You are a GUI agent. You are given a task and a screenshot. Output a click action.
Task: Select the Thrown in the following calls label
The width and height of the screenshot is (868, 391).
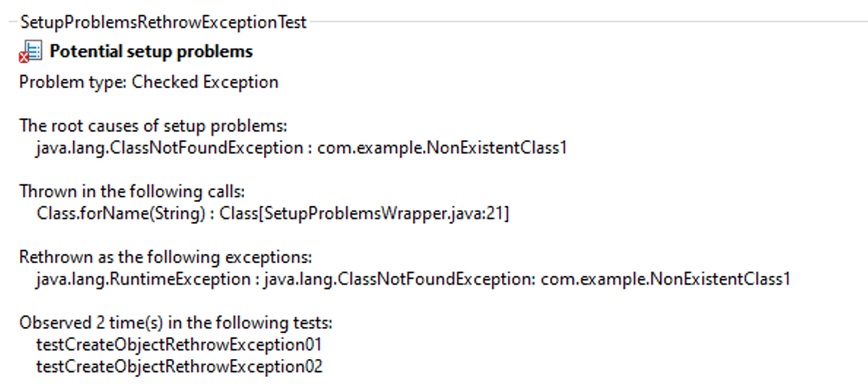(x=132, y=191)
